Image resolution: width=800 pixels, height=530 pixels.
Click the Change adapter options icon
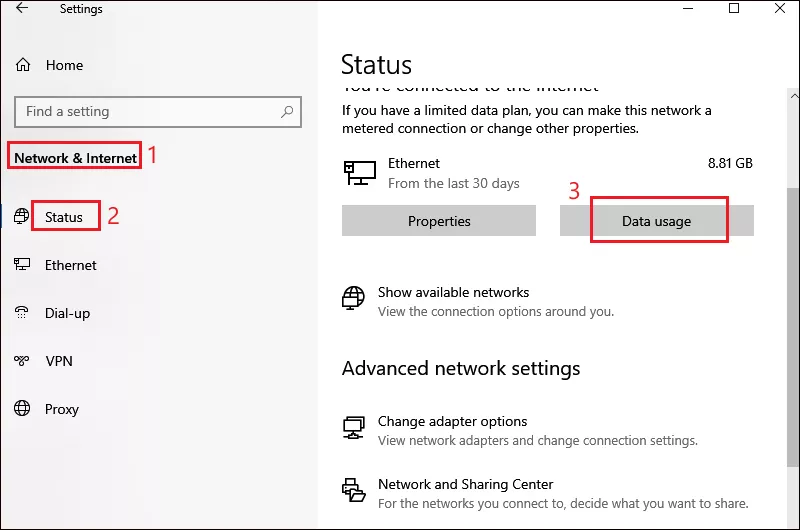[x=354, y=427]
